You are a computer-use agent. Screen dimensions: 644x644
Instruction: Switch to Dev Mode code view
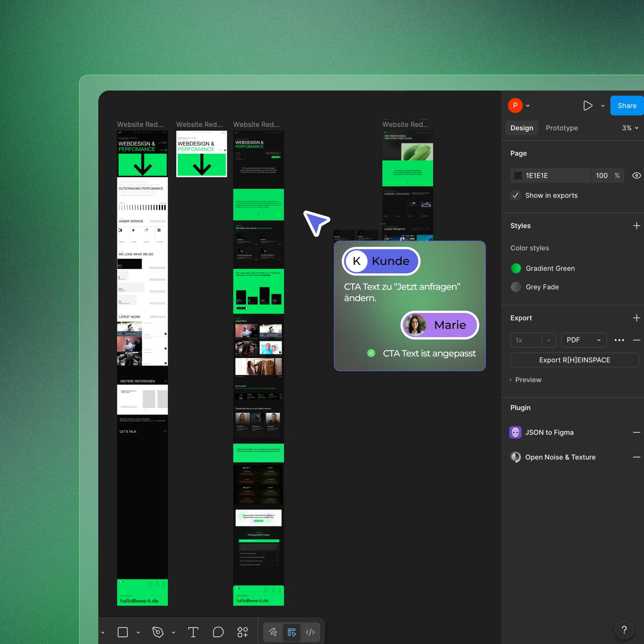click(x=310, y=632)
